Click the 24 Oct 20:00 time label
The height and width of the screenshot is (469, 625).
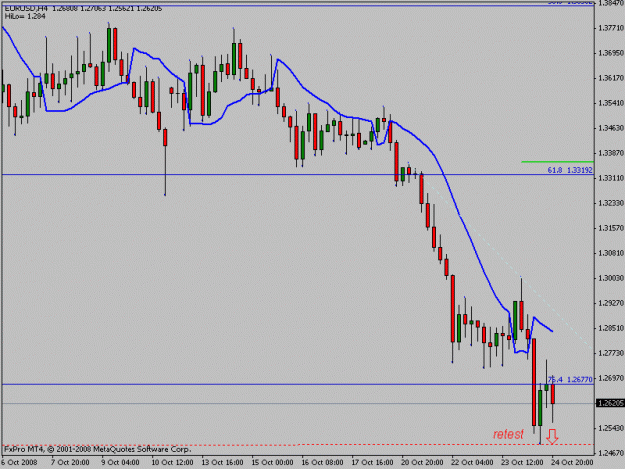(x=572, y=463)
